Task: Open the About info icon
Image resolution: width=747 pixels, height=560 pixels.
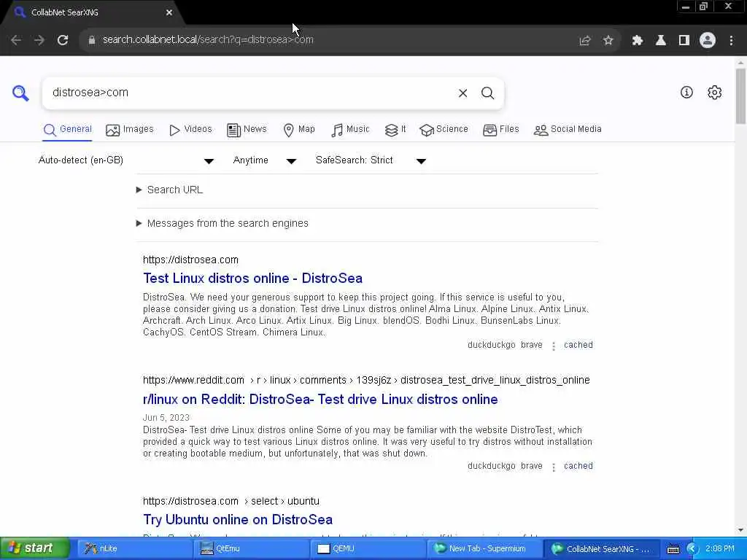Action: (686, 93)
